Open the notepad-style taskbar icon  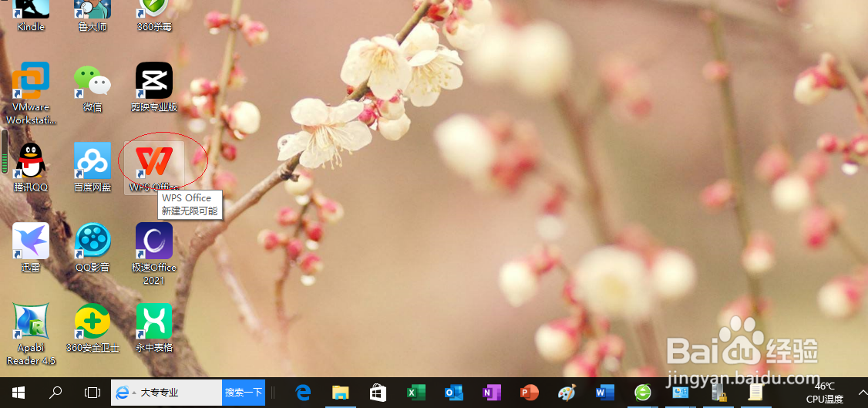click(x=755, y=393)
